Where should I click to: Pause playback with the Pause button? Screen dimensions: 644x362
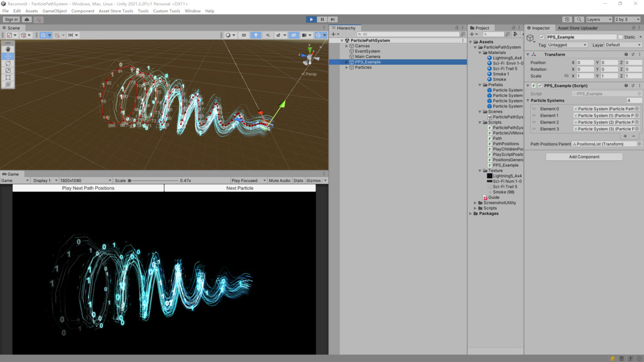tap(322, 19)
